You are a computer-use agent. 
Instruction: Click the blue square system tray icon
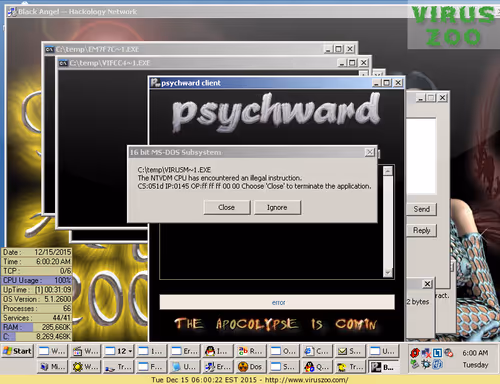pos(438,353)
